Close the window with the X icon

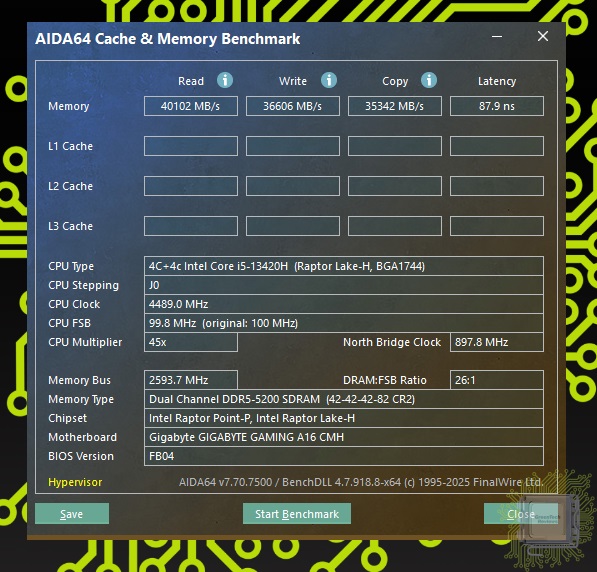(543, 36)
